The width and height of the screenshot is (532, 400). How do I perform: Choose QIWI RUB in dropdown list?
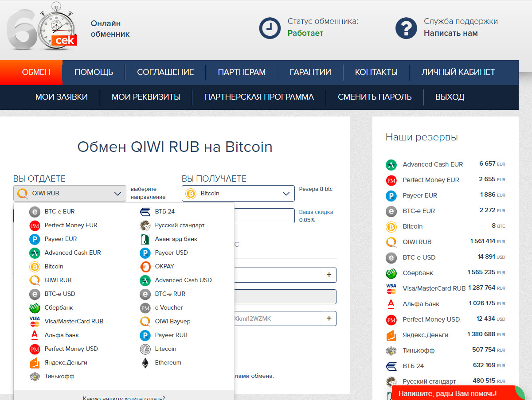pos(51,280)
